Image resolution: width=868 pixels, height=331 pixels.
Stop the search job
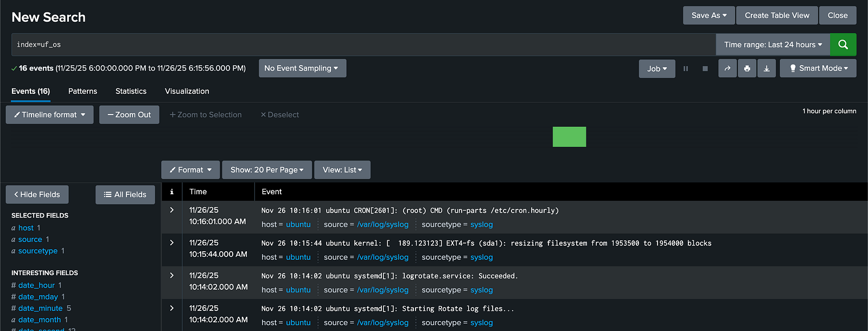pos(705,68)
